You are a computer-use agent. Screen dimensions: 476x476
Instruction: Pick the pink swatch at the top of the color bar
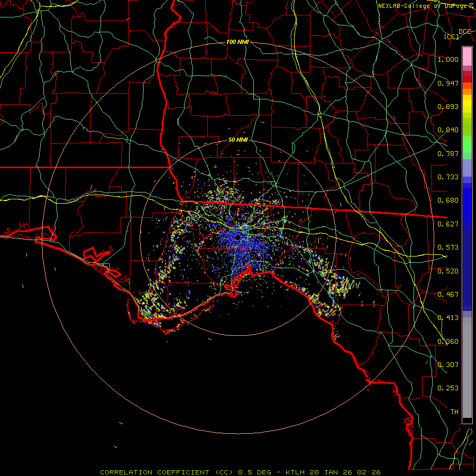[467, 57]
